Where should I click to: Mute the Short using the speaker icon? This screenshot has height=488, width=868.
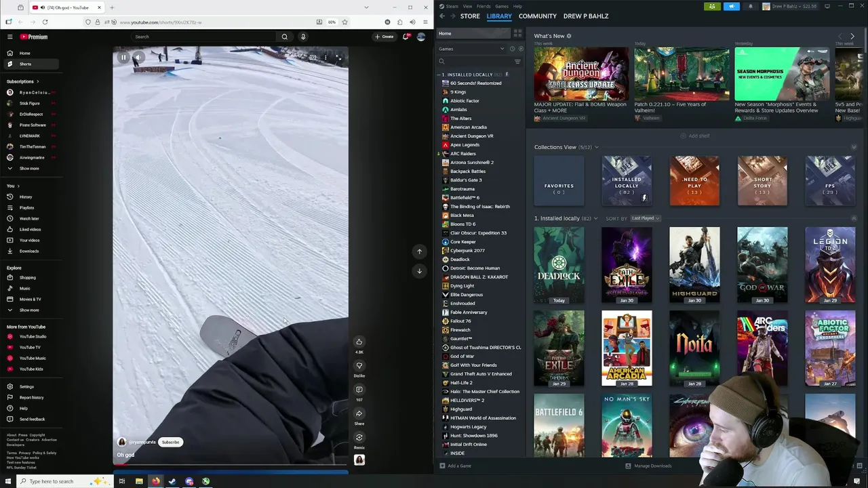(x=138, y=58)
